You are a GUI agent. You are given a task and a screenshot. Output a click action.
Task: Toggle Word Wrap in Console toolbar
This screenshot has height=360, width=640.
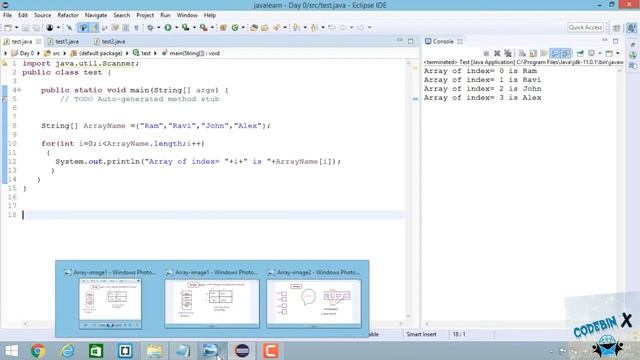click(543, 53)
